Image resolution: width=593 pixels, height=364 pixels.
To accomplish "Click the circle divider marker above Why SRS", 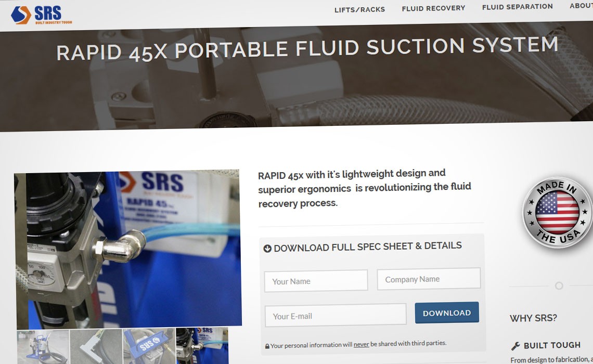I will [x=559, y=286].
